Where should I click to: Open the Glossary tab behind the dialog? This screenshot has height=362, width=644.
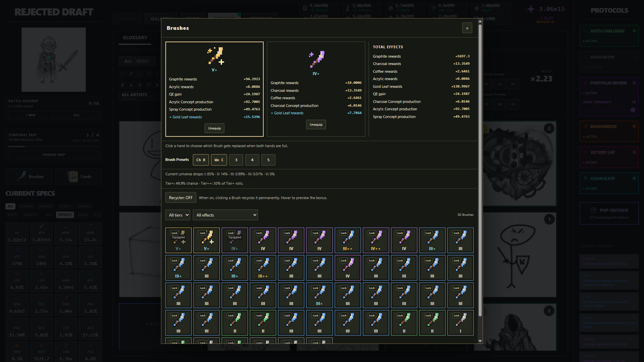(135, 38)
